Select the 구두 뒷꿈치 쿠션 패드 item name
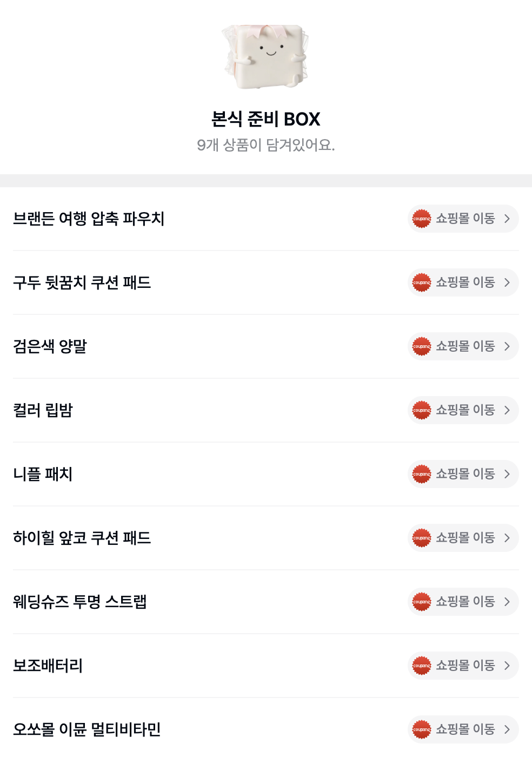Image resolution: width=532 pixels, height=763 pixels. click(x=82, y=282)
